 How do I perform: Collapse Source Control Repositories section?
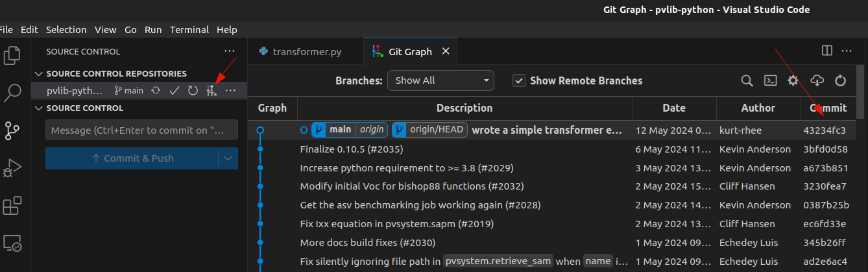coord(39,74)
